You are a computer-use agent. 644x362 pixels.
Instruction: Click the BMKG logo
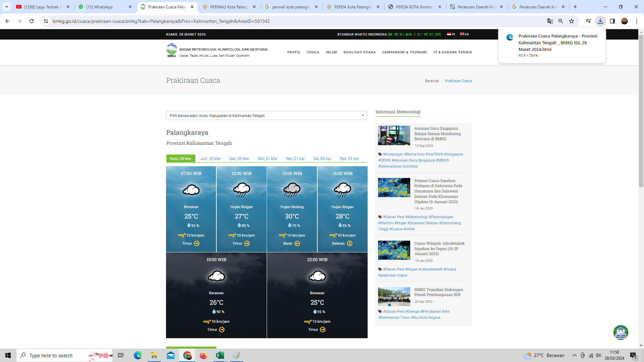pyautogui.click(x=171, y=50)
